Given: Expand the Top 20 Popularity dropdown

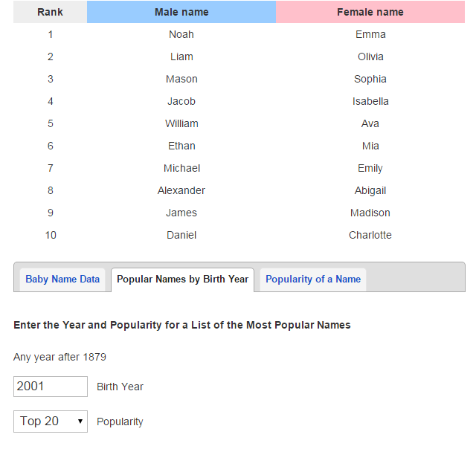Looking at the screenshot, I should [x=51, y=421].
